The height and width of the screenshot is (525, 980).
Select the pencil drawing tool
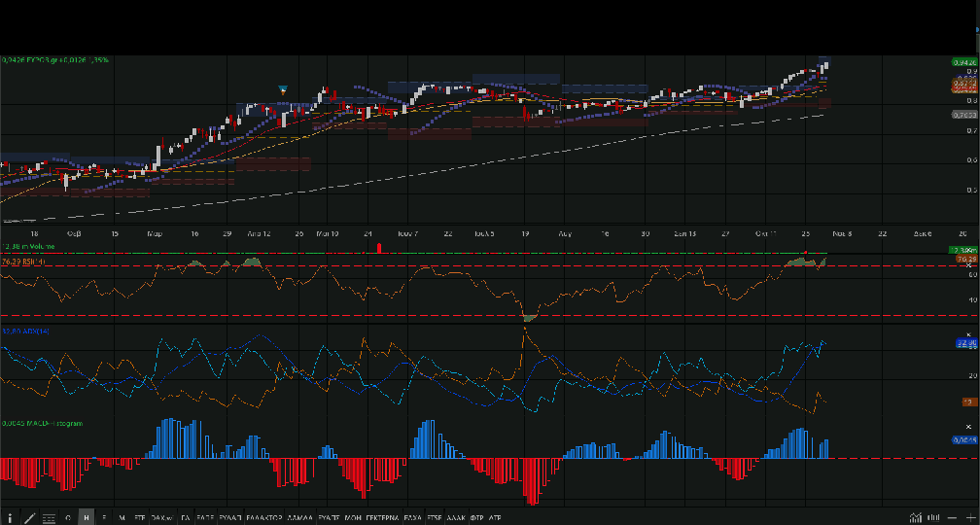[x=29, y=518]
